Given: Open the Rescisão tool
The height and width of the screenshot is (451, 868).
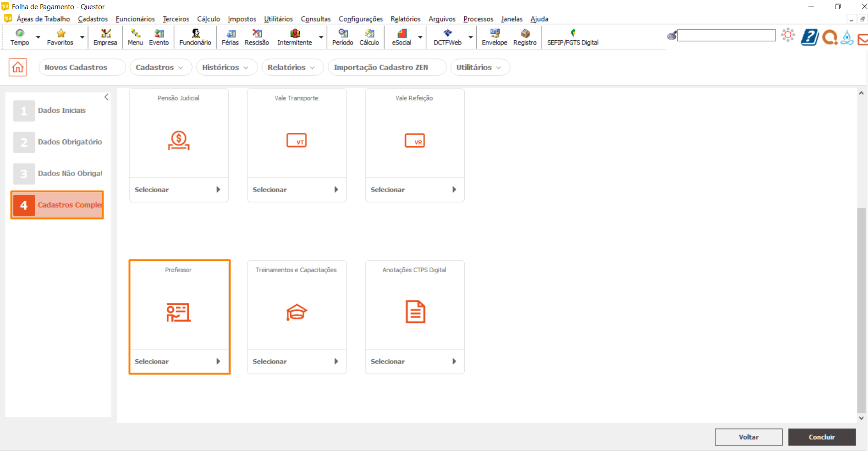Looking at the screenshot, I should [257, 37].
